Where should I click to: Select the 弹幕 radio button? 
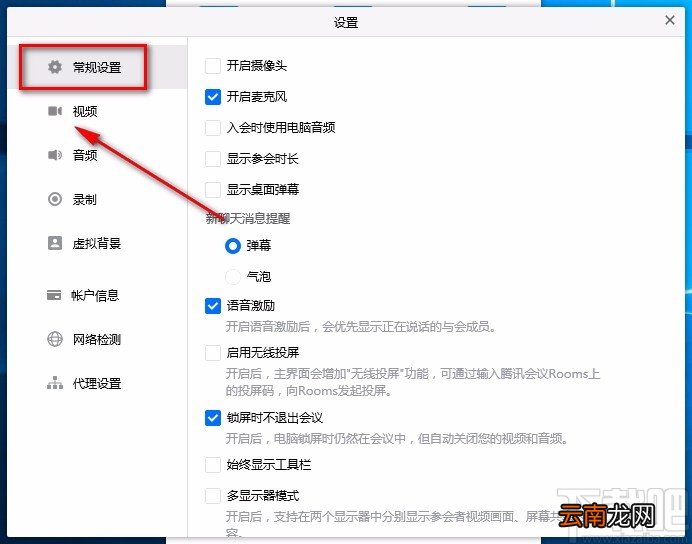[233, 246]
